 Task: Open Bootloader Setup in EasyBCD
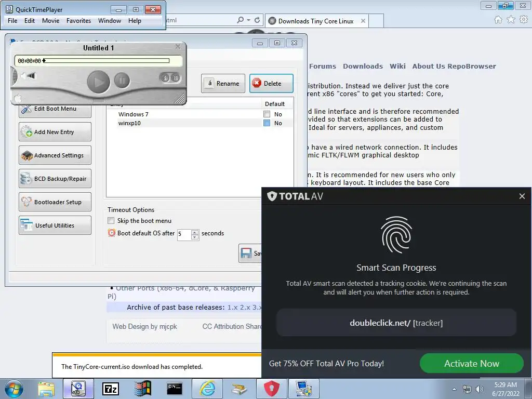tap(55, 202)
